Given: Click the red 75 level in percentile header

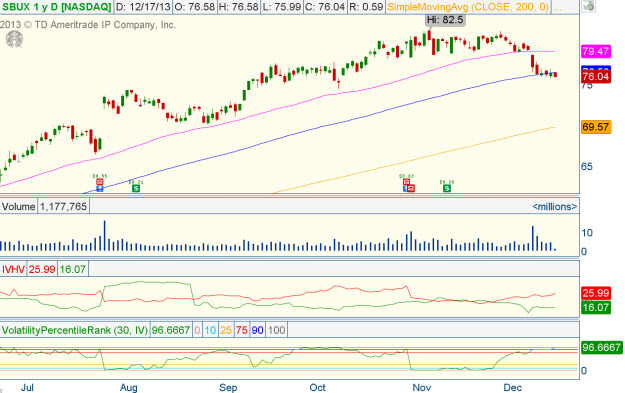Looking at the screenshot, I should [x=242, y=330].
